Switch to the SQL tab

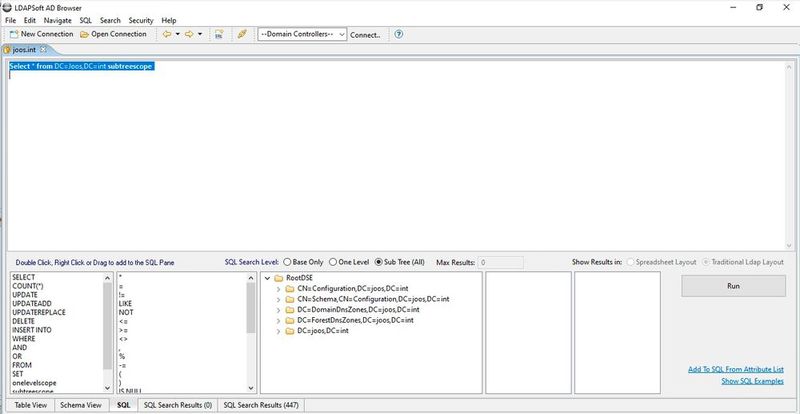[123, 405]
